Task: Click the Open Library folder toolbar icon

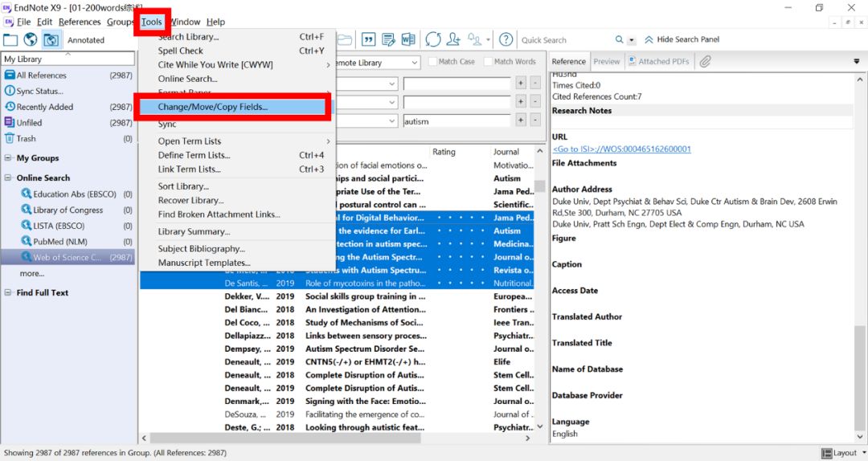Action: [345, 39]
